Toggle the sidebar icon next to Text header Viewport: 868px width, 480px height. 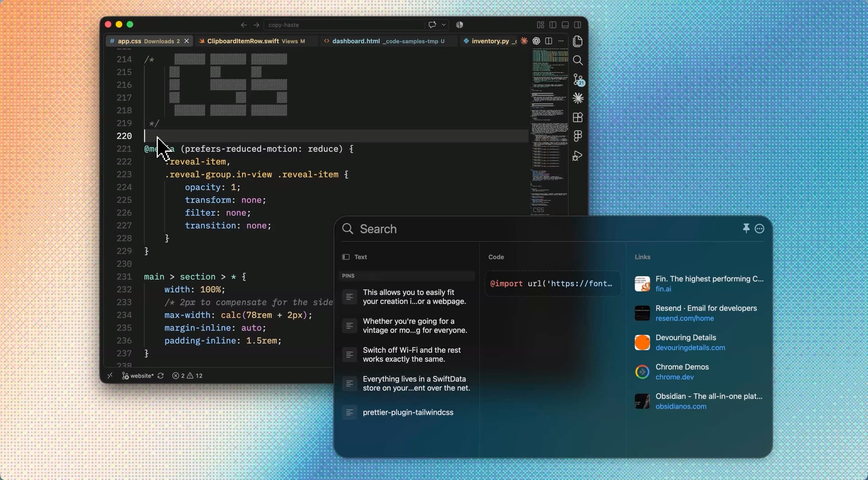click(x=346, y=257)
